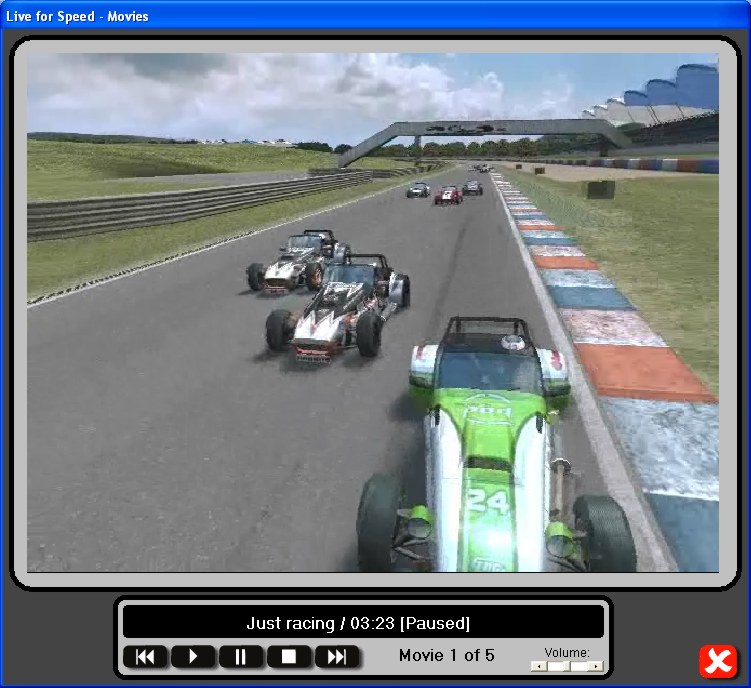This screenshot has width=751, height=688.
Task: Click the racing video frame
Action: 373,312
